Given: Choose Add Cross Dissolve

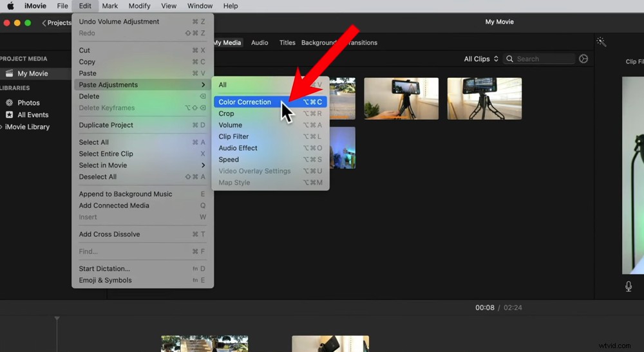Looking at the screenshot, I should click(x=142, y=234).
